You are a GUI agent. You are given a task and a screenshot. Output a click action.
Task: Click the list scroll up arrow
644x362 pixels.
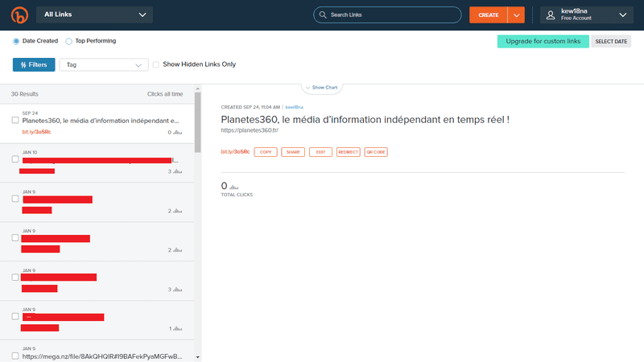pos(197,88)
